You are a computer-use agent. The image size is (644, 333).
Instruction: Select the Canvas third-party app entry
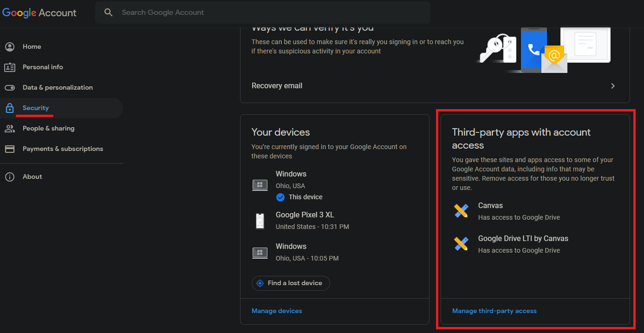point(535,211)
